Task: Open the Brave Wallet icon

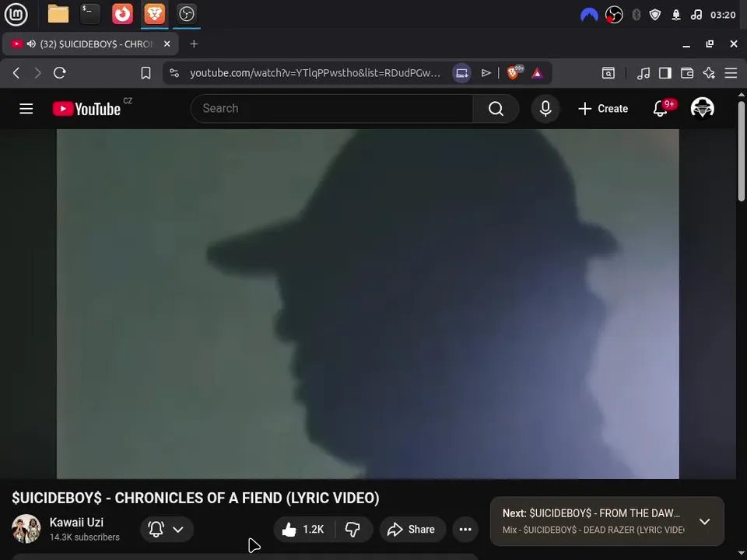Action: pyautogui.click(x=687, y=73)
